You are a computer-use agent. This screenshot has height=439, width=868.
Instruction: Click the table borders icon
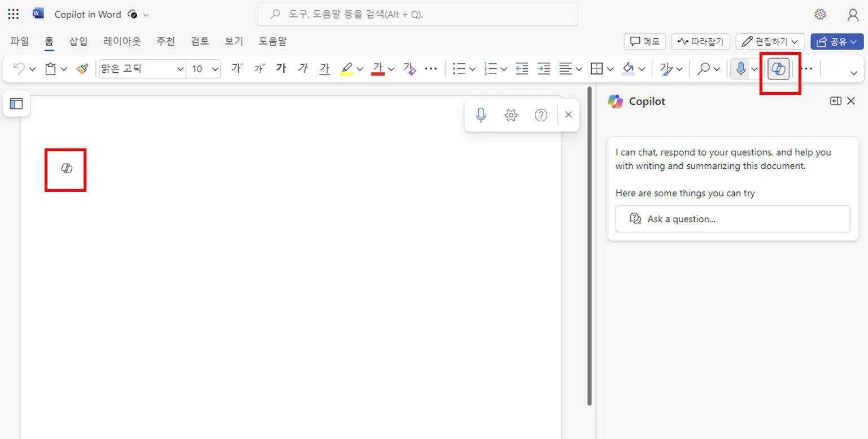(x=597, y=69)
